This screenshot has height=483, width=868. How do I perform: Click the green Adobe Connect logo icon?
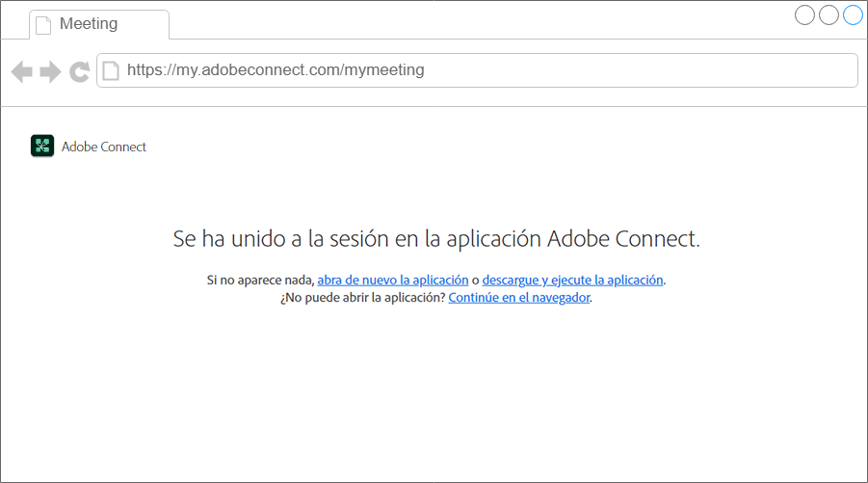(x=42, y=147)
